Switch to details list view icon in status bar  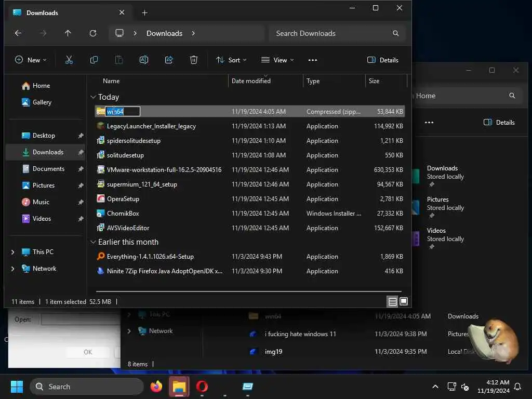click(x=392, y=301)
